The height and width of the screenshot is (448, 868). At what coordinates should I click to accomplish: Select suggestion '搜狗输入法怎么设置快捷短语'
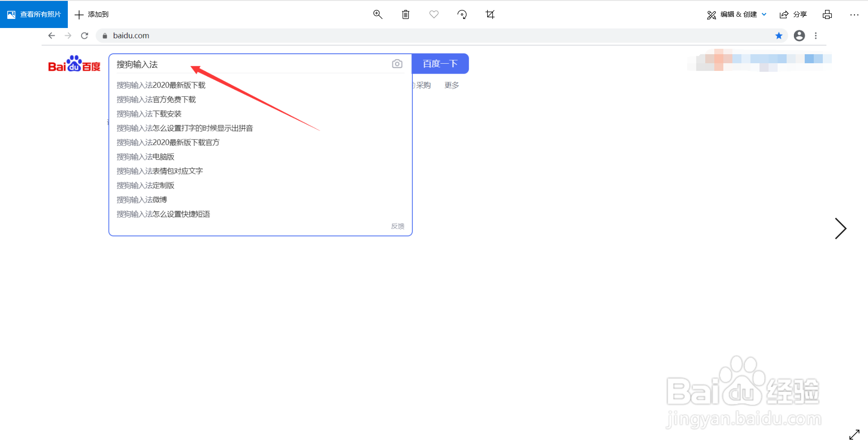pyautogui.click(x=163, y=214)
